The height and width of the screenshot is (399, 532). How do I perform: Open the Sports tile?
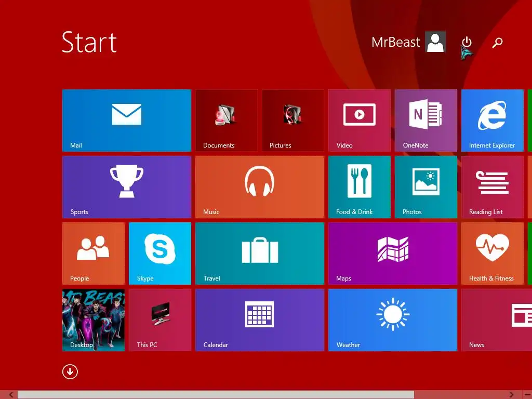pos(127,187)
